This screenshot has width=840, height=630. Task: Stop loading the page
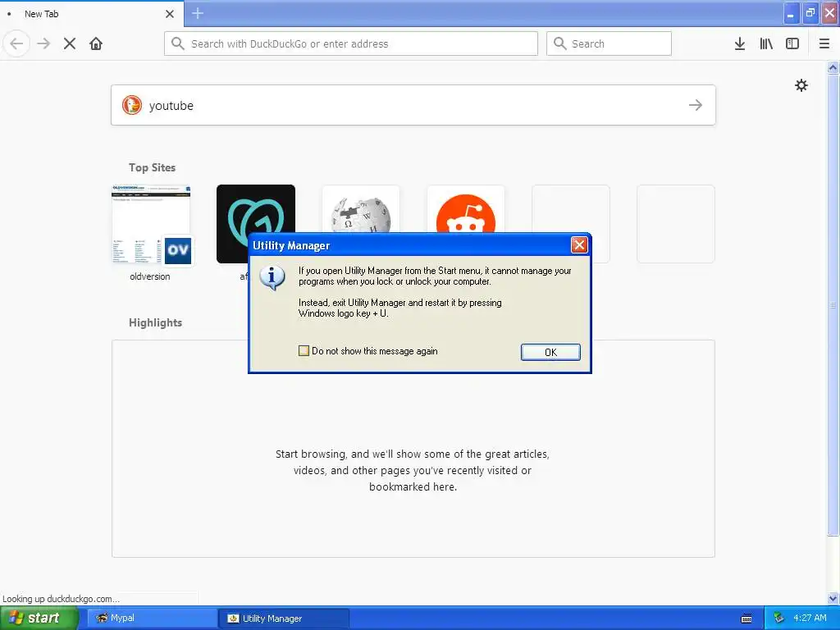click(x=70, y=43)
